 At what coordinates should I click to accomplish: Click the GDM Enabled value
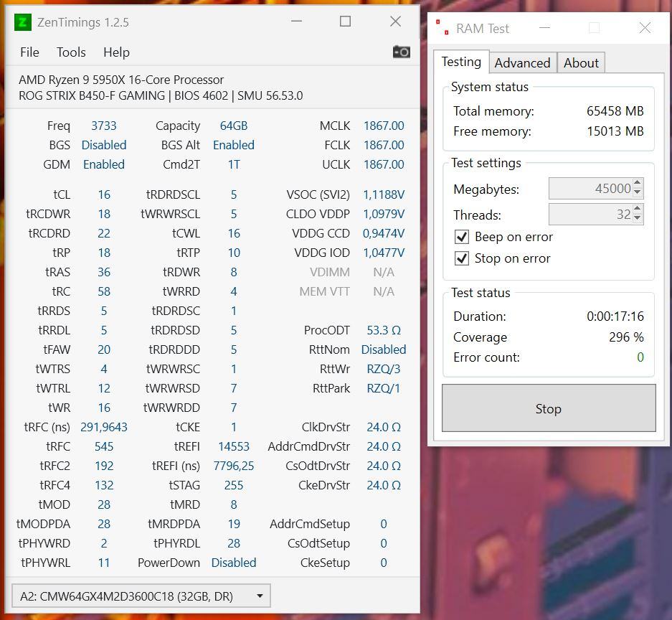click(x=104, y=164)
